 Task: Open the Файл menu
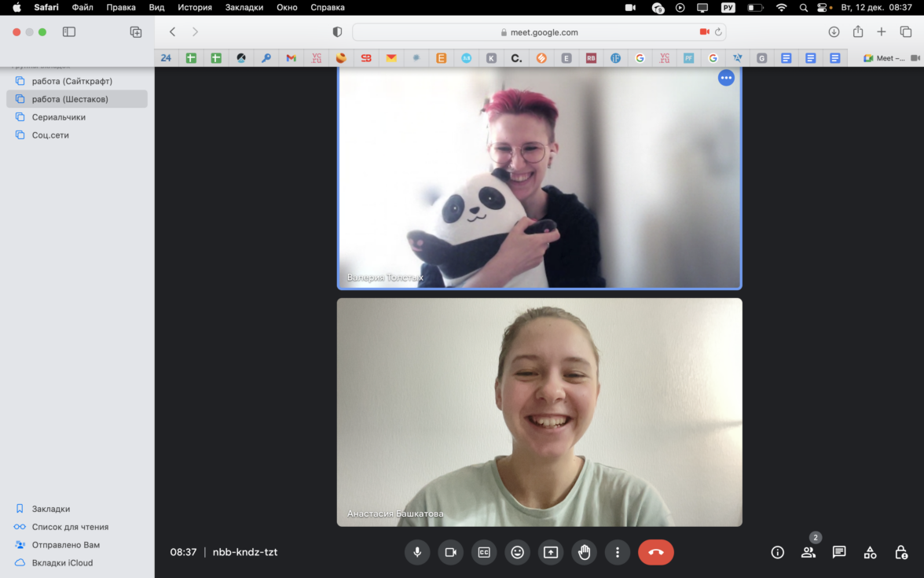coord(82,7)
